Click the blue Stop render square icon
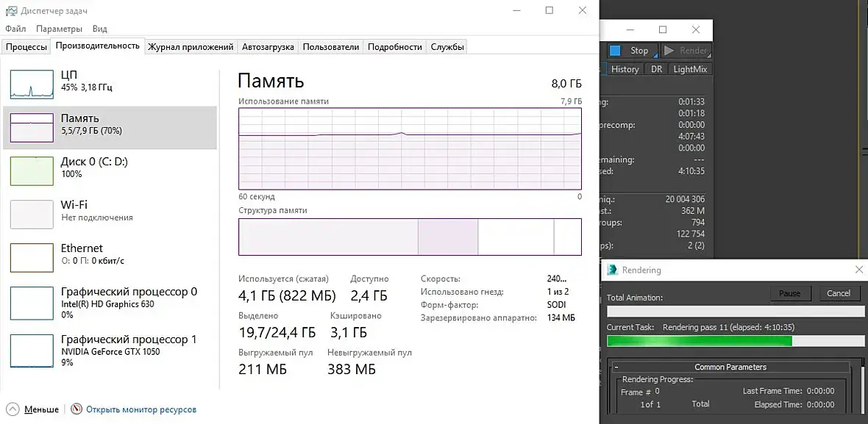This screenshot has width=868, height=424. click(x=615, y=51)
